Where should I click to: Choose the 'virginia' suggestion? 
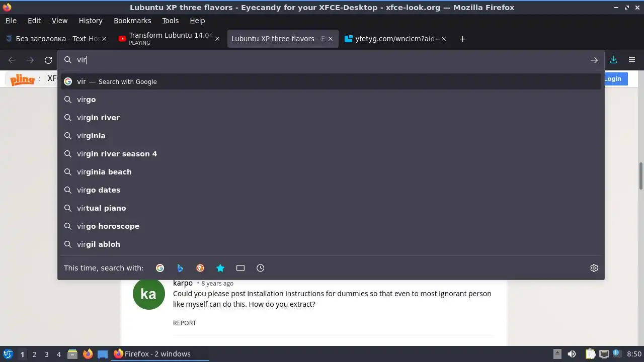click(x=331, y=136)
